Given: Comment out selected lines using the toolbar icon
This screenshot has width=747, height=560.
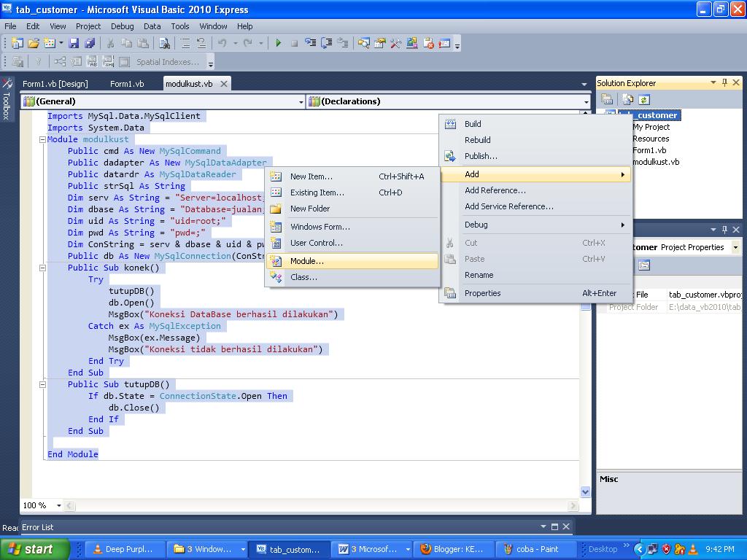Looking at the screenshot, I should tap(185, 43).
